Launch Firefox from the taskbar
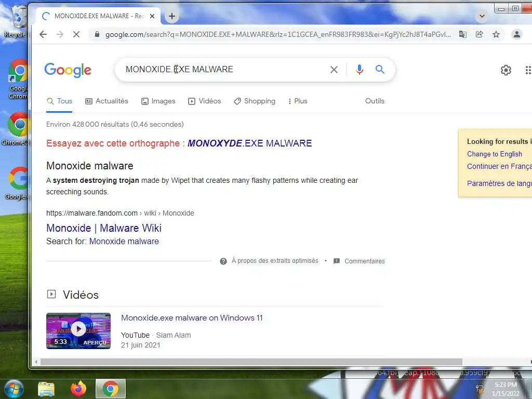The height and width of the screenshot is (399, 532). pos(78,389)
